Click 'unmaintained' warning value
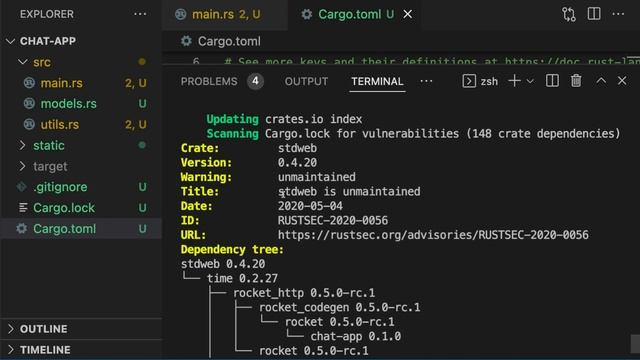The width and height of the screenshot is (640, 360). pos(317,177)
